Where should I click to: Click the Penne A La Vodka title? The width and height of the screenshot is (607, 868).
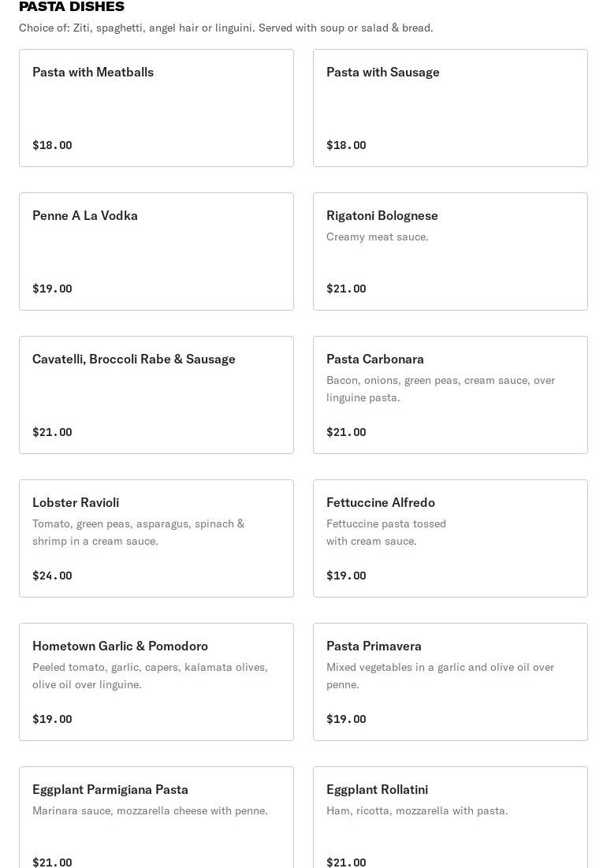click(x=85, y=215)
